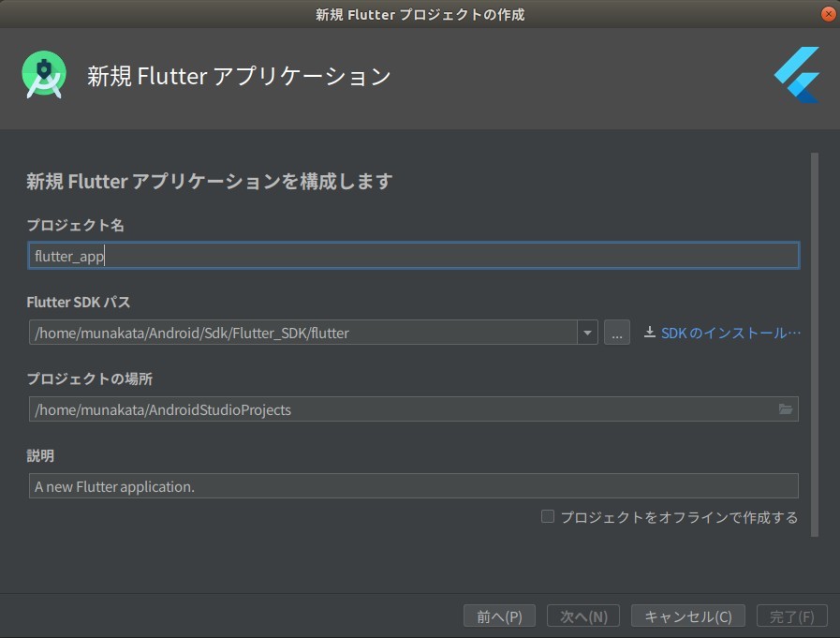Screen dimensions: 840x638
Task: Click the 完了(F) button
Action: tap(791, 616)
